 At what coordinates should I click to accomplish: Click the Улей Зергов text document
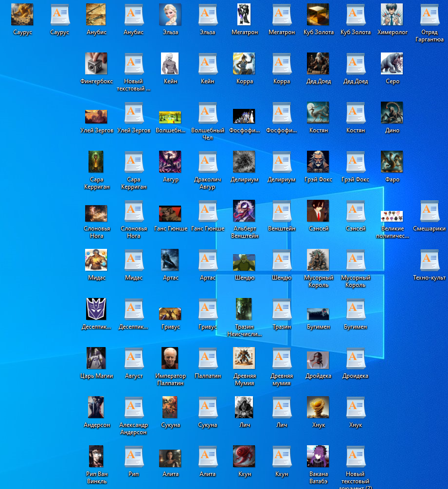pyautogui.click(x=134, y=113)
